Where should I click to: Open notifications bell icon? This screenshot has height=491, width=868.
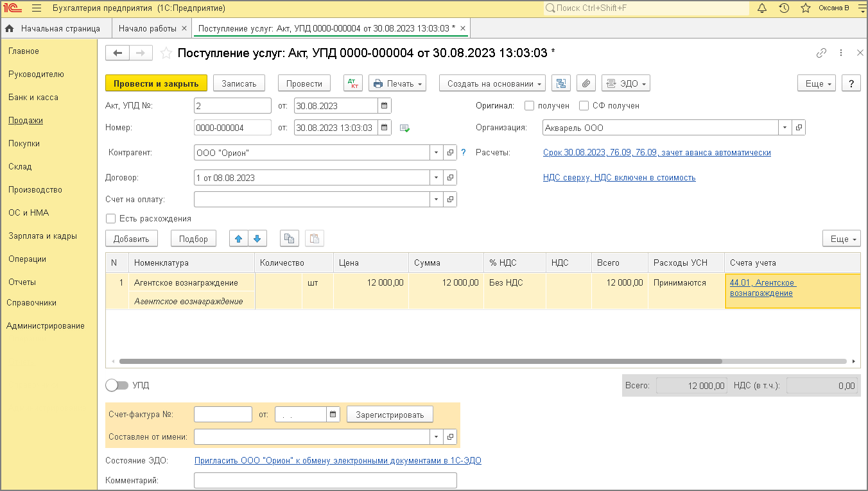point(762,8)
